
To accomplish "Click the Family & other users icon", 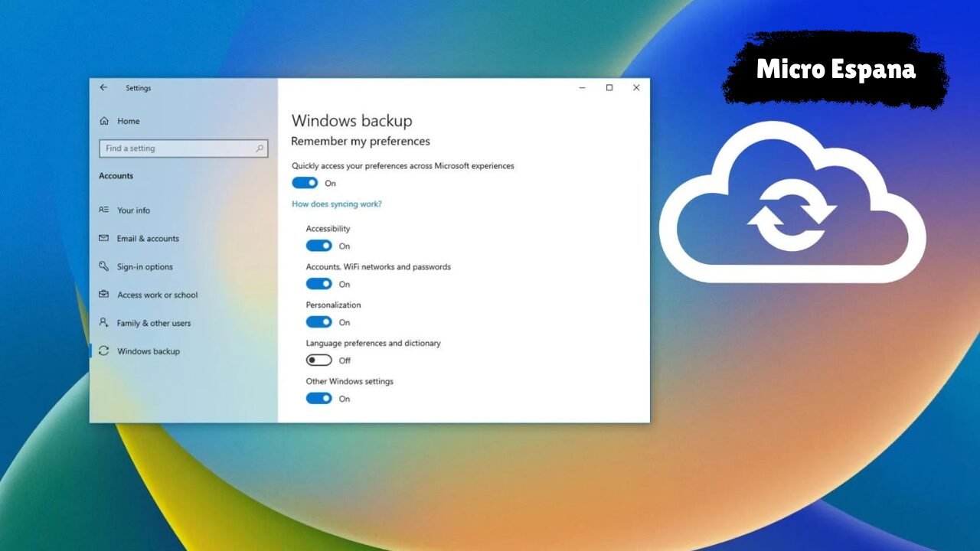I will 103,323.
